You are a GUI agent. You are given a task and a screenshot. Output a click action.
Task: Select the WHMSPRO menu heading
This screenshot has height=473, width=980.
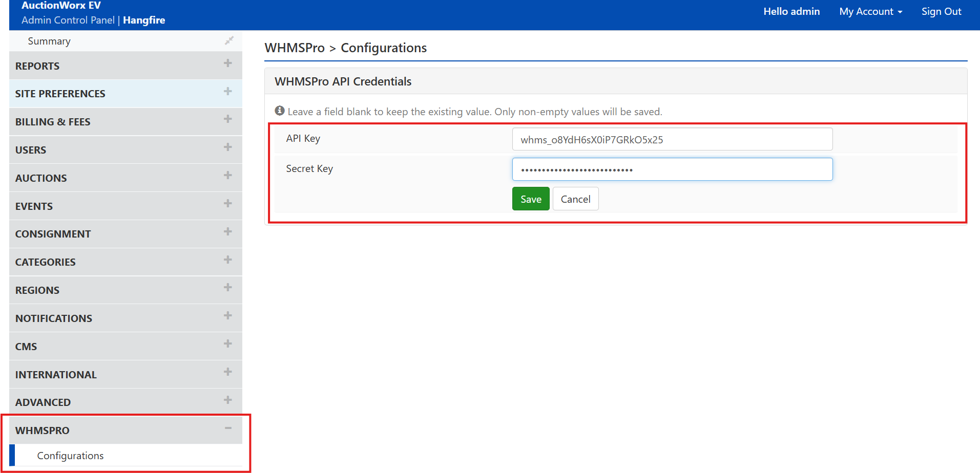click(x=43, y=431)
